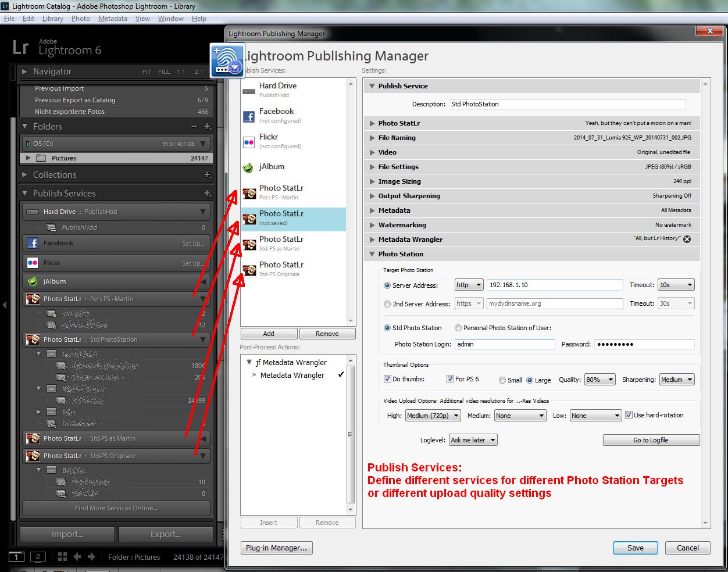The width and height of the screenshot is (728, 572).
Task: Select Flickr service in Publishing Manager list
Action: pos(294,141)
